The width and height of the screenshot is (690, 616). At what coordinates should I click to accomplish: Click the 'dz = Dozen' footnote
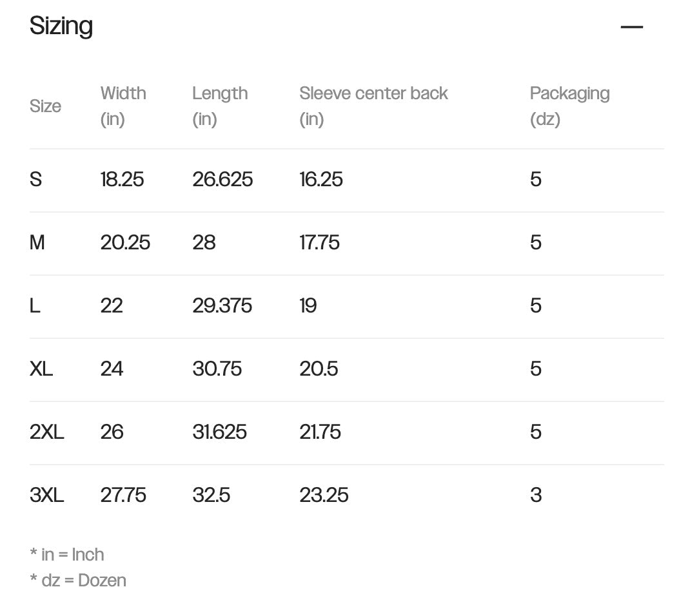pyautogui.click(x=78, y=580)
